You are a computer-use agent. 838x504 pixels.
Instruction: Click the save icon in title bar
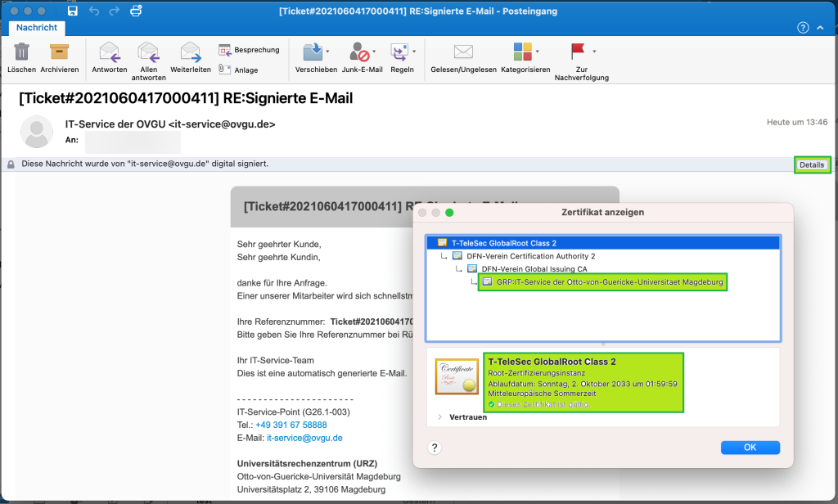(x=73, y=11)
